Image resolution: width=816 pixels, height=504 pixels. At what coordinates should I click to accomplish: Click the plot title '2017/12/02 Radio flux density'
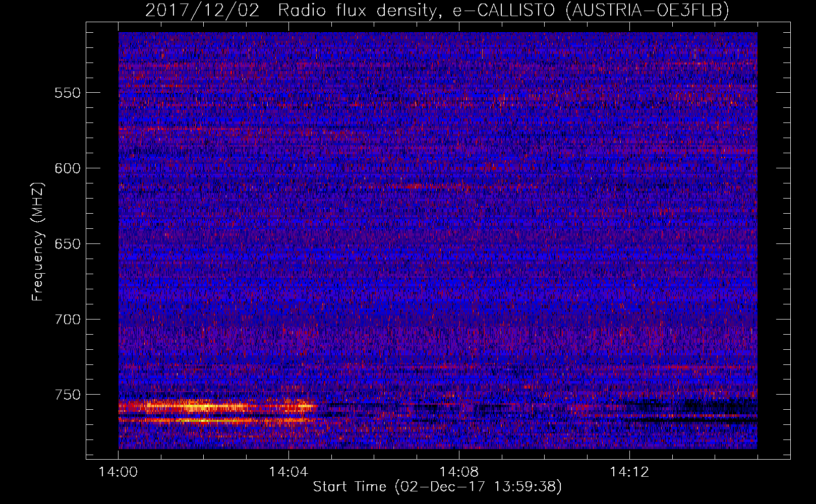[437, 10]
